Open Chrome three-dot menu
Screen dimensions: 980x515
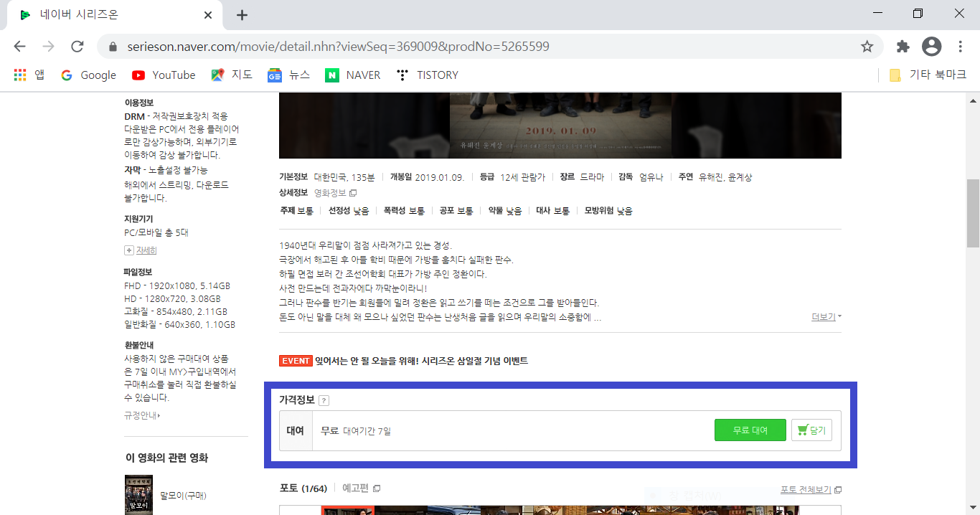tap(960, 47)
